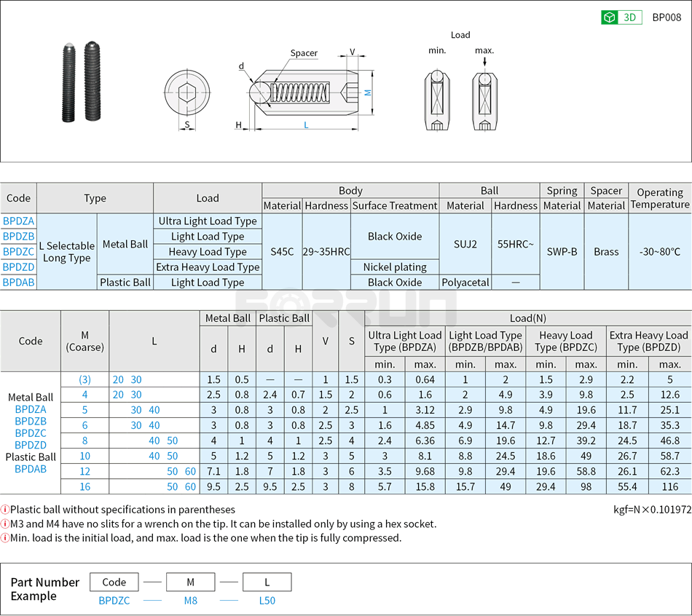
Task: Open the L field in Part Number Example
Action: 267,582
